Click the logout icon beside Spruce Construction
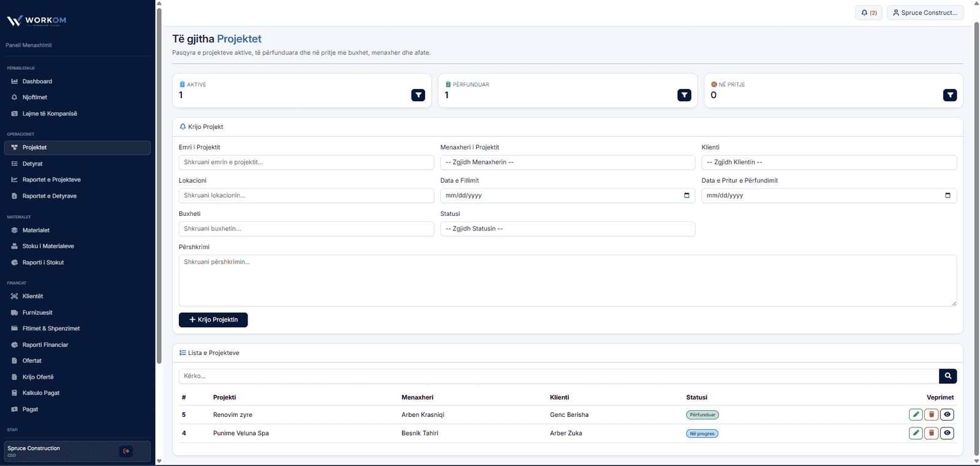The height and width of the screenshot is (466, 980). (x=126, y=451)
